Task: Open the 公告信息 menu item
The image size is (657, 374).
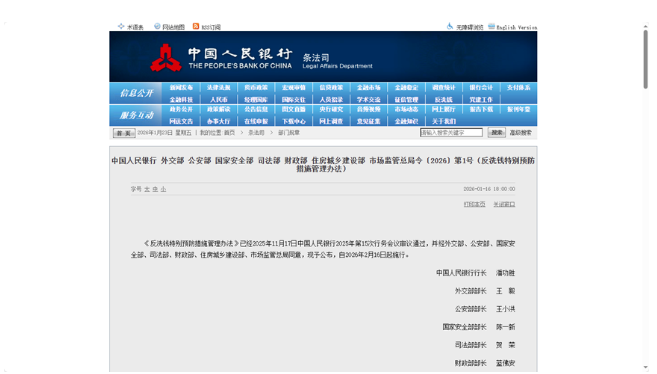Action: [256, 109]
